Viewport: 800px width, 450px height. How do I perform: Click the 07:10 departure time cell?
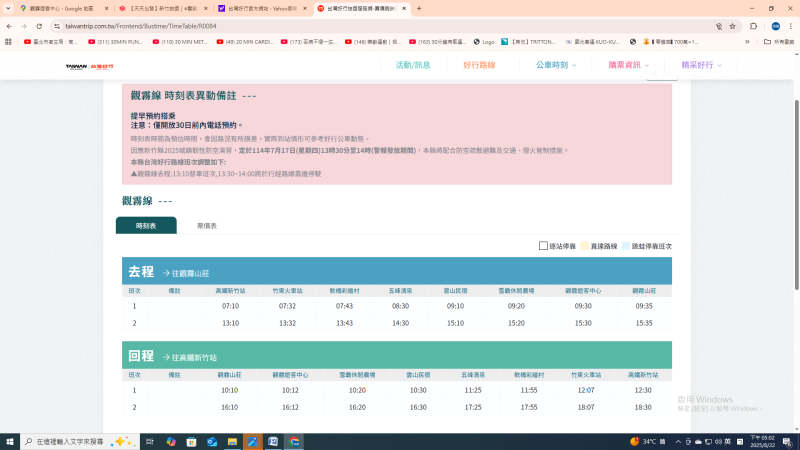[x=230, y=306]
